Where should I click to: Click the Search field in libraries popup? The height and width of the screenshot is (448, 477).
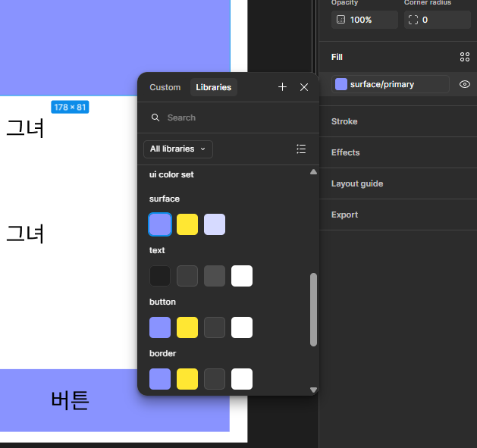(228, 117)
